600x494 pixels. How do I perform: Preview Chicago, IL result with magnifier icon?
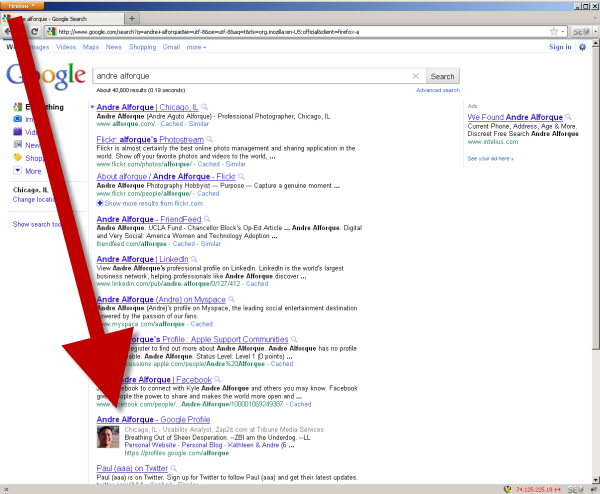(204, 107)
